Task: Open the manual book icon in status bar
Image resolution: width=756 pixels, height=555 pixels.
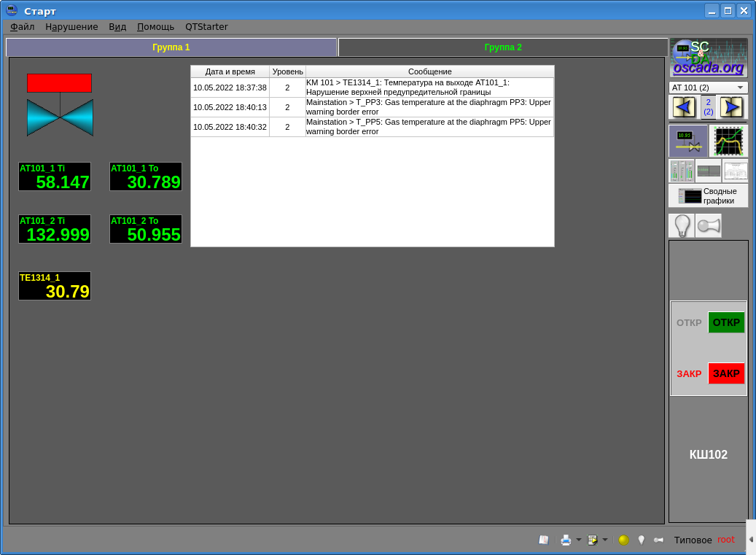Action: (543, 540)
